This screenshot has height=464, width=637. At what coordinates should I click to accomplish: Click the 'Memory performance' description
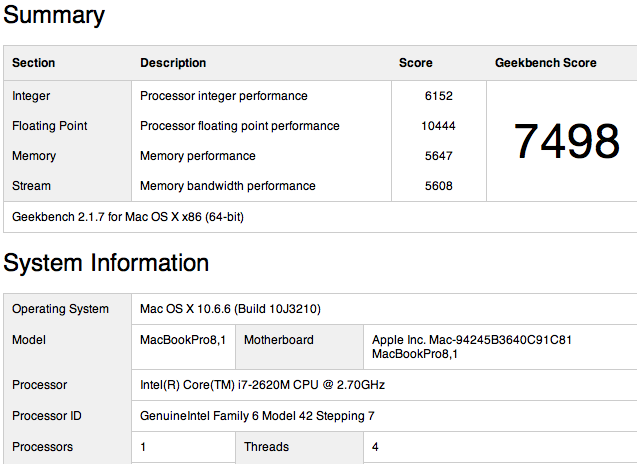[198, 156]
